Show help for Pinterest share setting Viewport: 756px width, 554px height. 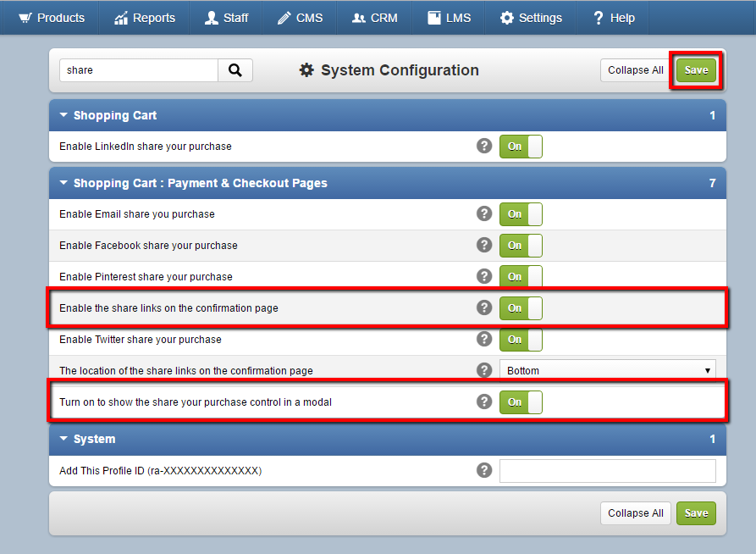click(484, 276)
